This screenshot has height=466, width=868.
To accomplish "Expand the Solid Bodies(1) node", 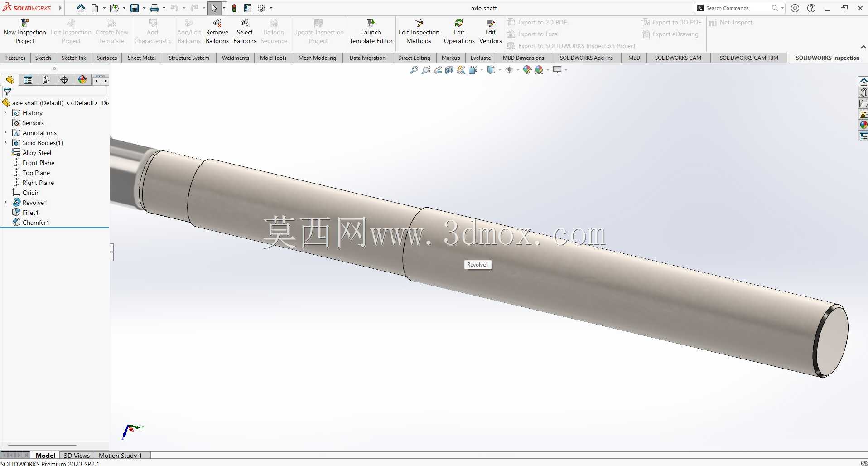I will (5, 143).
